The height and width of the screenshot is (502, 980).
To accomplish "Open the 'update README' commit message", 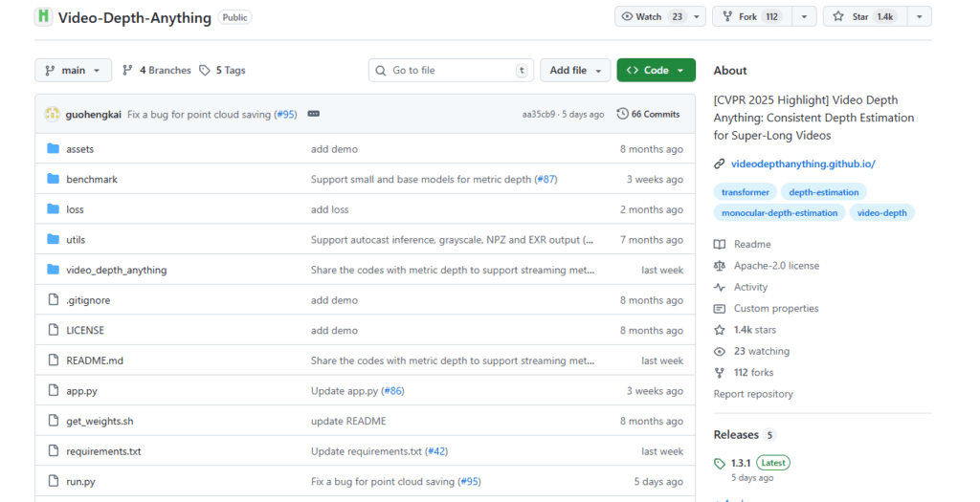I will [x=348, y=422].
